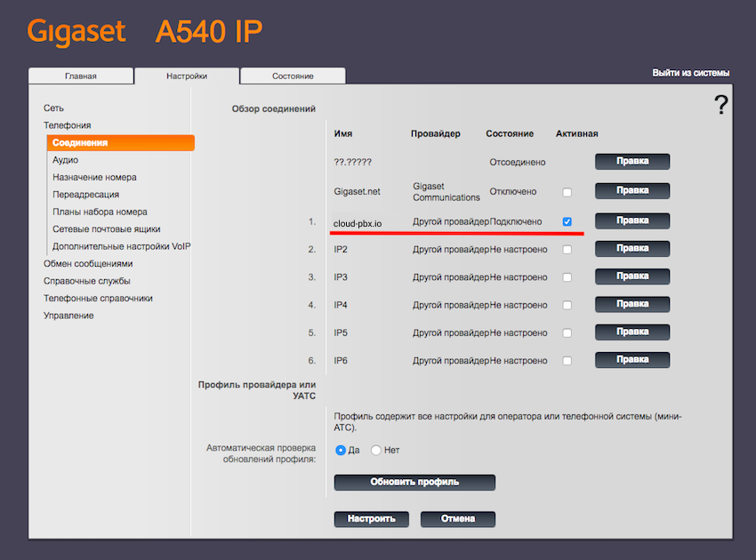The height and width of the screenshot is (560, 756).
Task: Expand the Сеть section in sidebar
Action: [x=53, y=108]
